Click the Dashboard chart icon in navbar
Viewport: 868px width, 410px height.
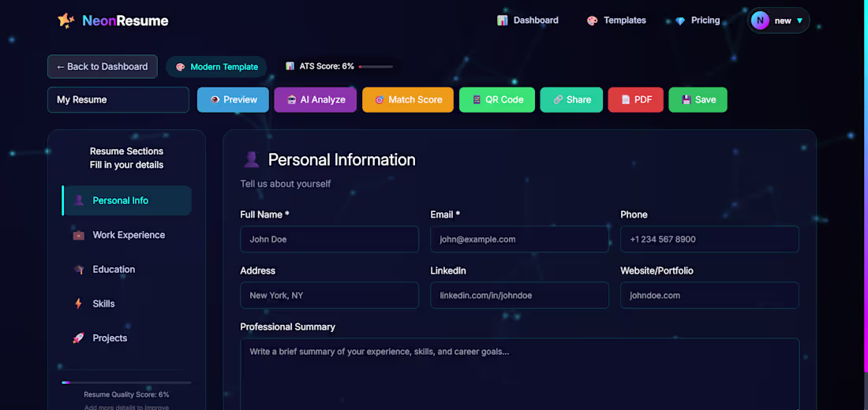[502, 20]
